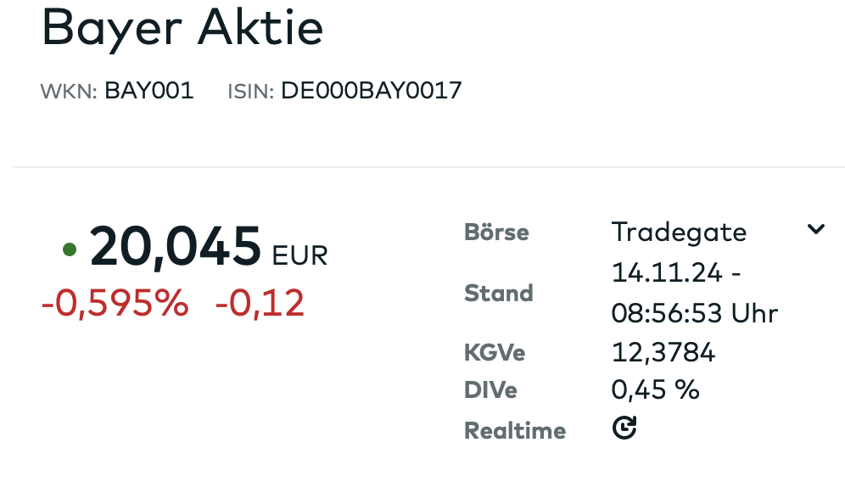Expand the Börse dropdown chevron
Image resolution: width=845 pixels, height=504 pixels.
click(815, 229)
